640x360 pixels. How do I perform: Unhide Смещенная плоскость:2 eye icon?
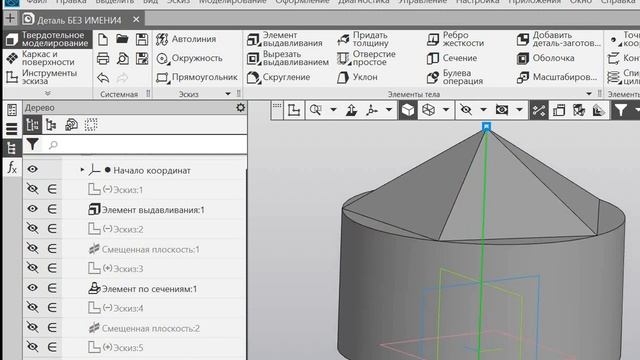33,327
